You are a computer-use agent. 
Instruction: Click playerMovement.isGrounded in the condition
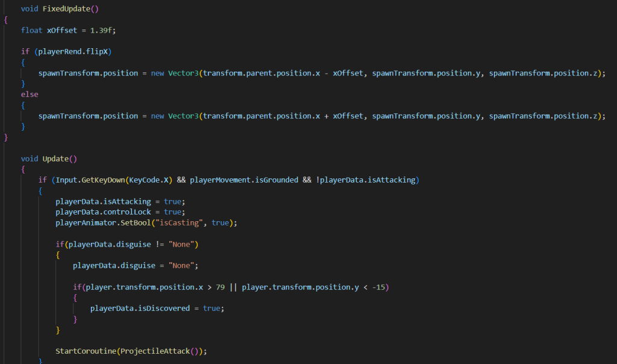242,180
